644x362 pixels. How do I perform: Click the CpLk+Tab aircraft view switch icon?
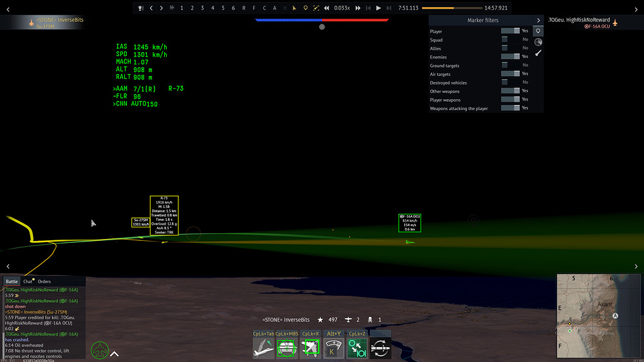[x=263, y=348]
